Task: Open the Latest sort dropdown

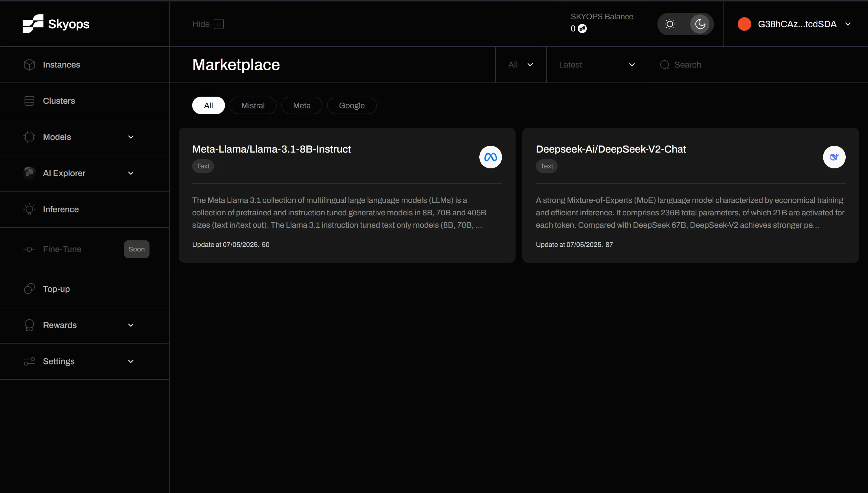Action: pos(597,64)
